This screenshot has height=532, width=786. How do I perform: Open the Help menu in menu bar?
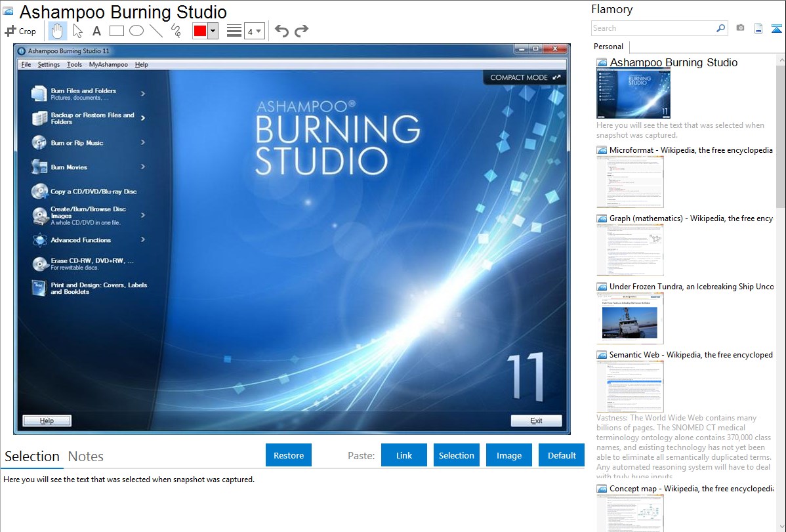[x=141, y=64]
